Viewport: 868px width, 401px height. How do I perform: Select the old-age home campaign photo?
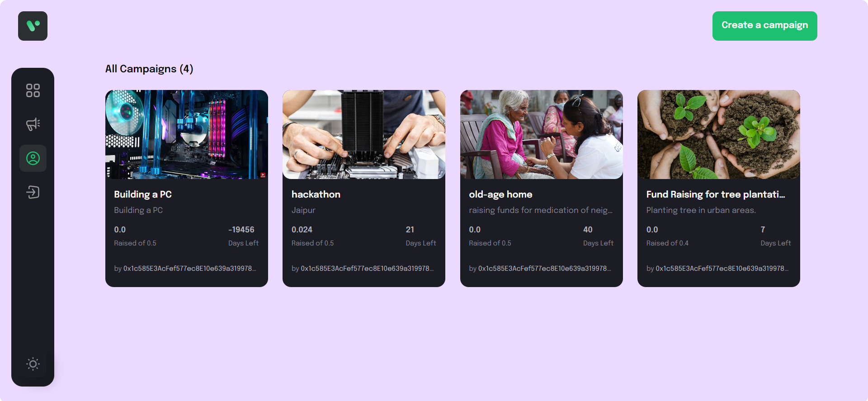[542, 134]
